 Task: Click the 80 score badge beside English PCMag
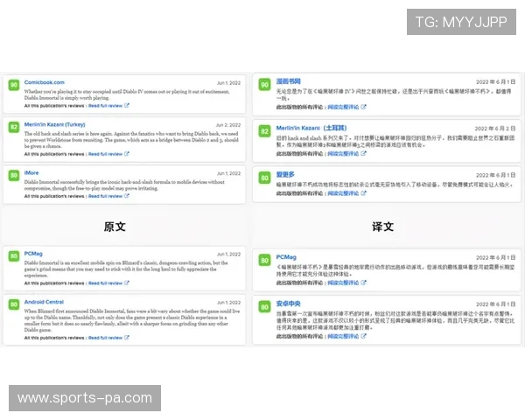click(14, 256)
